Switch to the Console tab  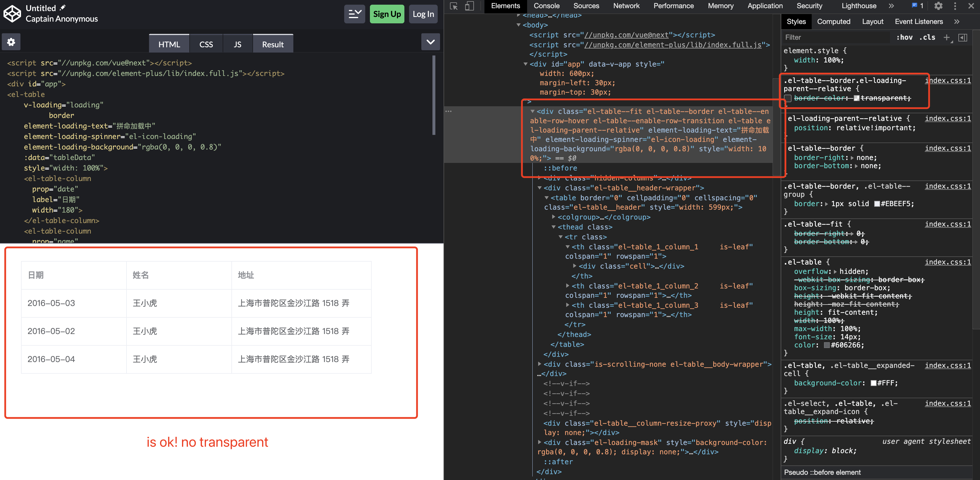pyautogui.click(x=546, y=6)
